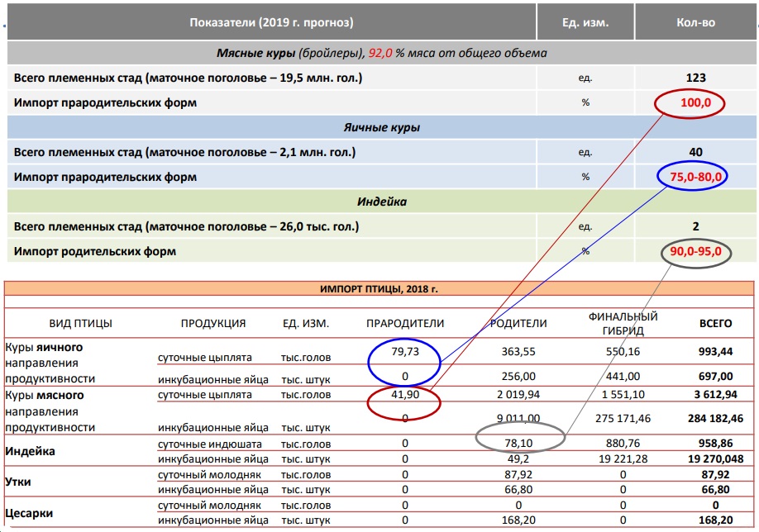Click the title 'ИМПОРТ ПТИЦЫ, 2018 г.'

tap(379, 289)
